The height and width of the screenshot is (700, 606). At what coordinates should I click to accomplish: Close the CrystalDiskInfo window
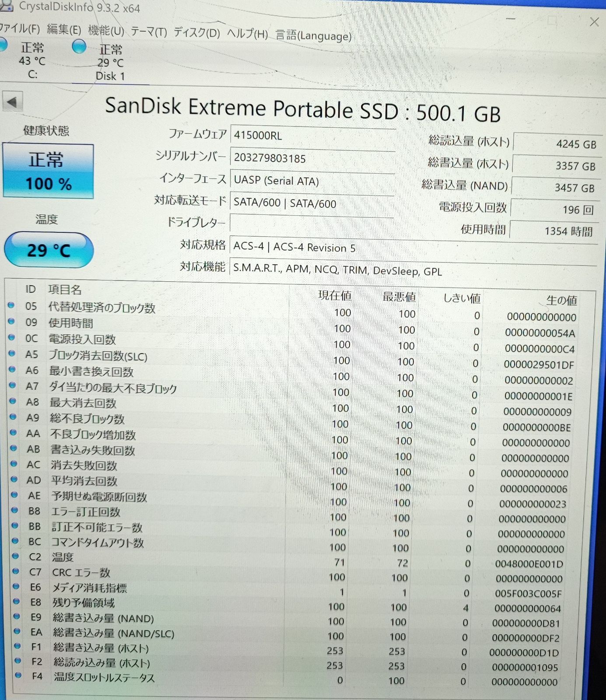point(594,22)
